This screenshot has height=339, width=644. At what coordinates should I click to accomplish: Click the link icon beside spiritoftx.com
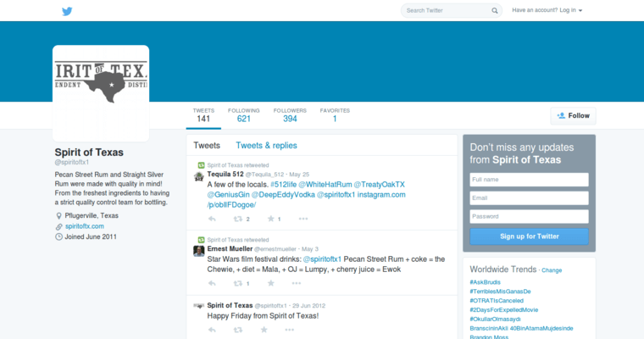[x=58, y=226]
